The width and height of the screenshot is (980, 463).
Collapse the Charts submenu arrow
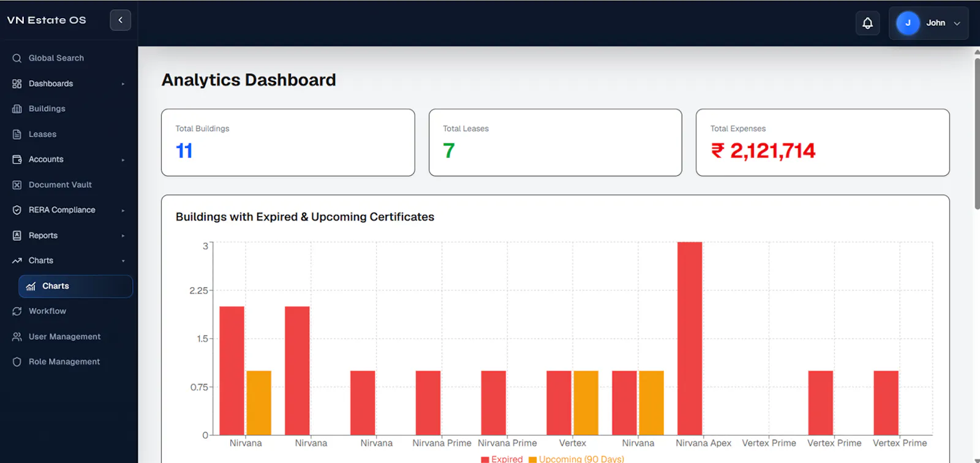pos(123,261)
